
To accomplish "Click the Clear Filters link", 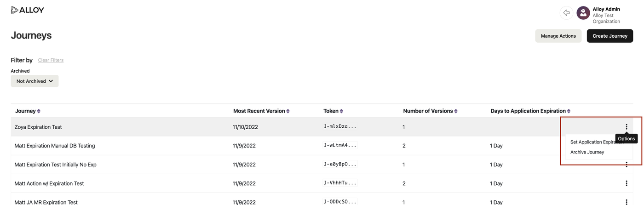I will (x=51, y=60).
